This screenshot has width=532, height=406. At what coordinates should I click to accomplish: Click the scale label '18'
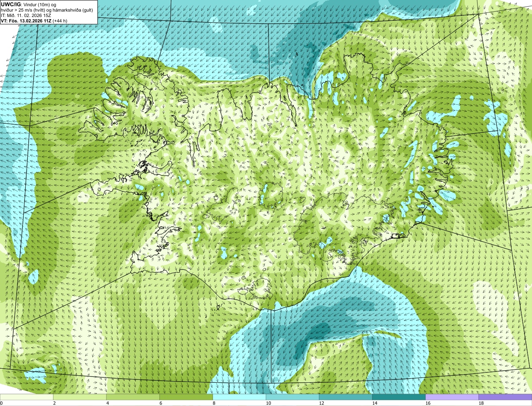click(x=481, y=403)
